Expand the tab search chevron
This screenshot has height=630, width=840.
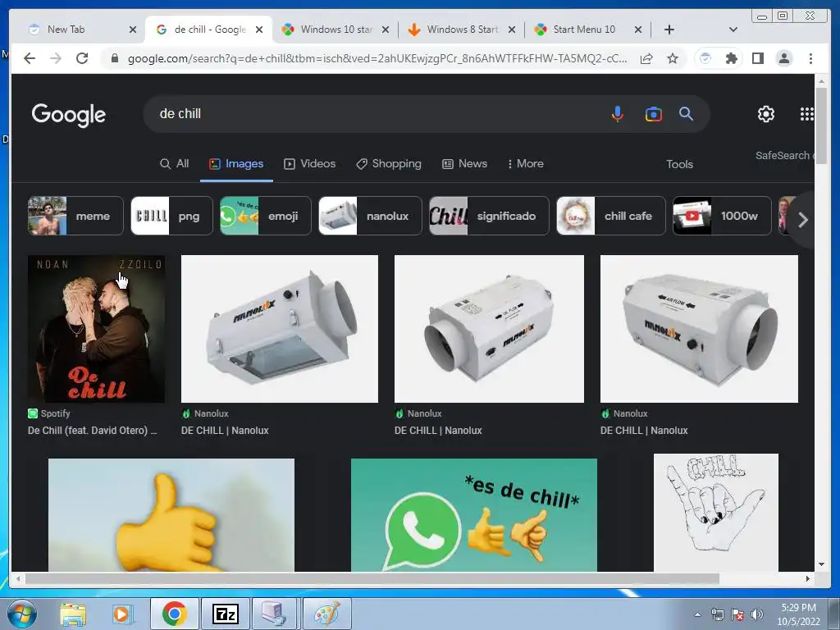click(x=733, y=30)
